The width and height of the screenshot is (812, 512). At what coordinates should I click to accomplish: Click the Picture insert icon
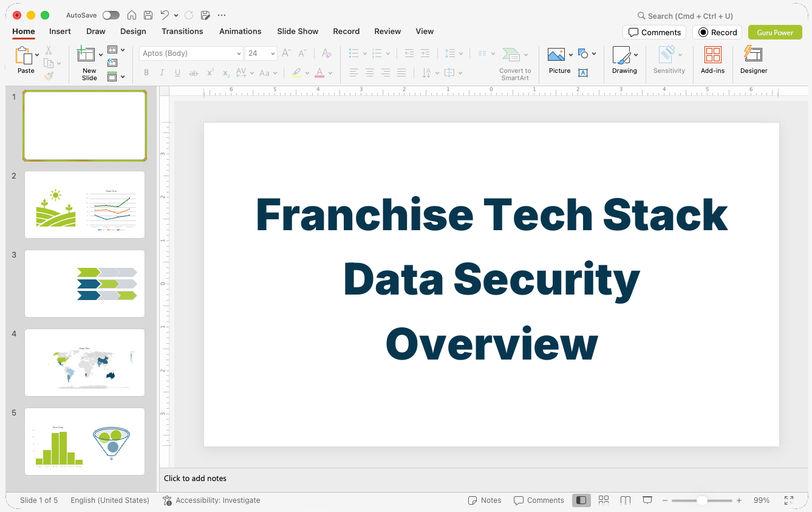[556, 55]
